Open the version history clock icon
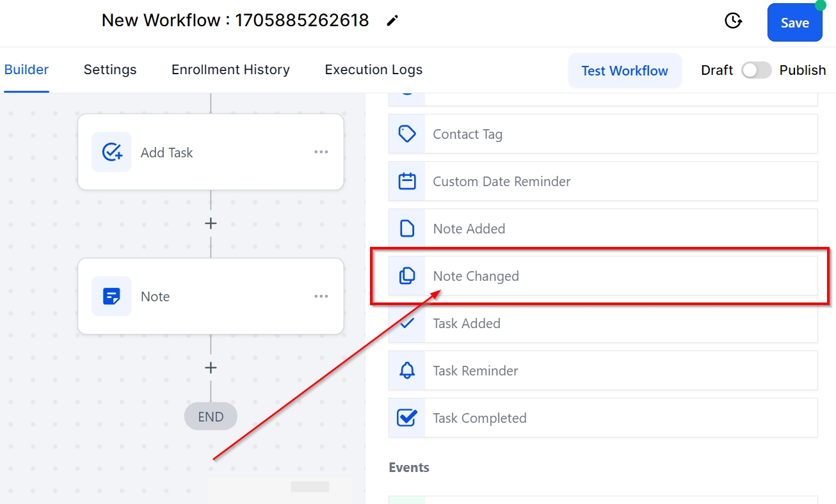 click(733, 21)
